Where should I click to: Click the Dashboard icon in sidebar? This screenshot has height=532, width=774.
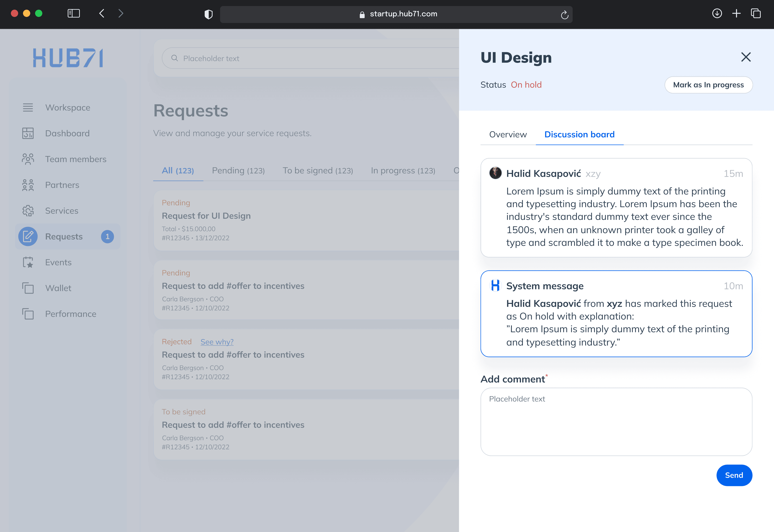pos(28,133)
